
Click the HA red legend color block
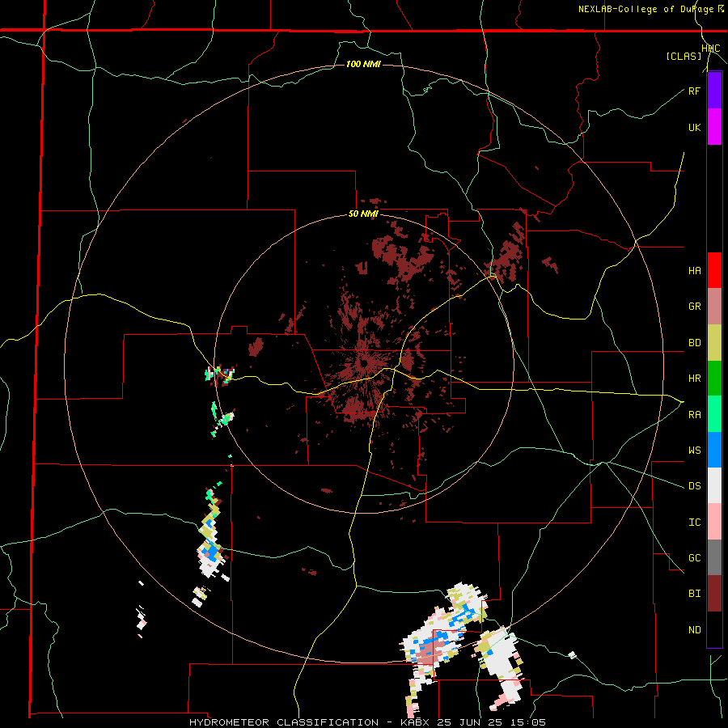714,270
